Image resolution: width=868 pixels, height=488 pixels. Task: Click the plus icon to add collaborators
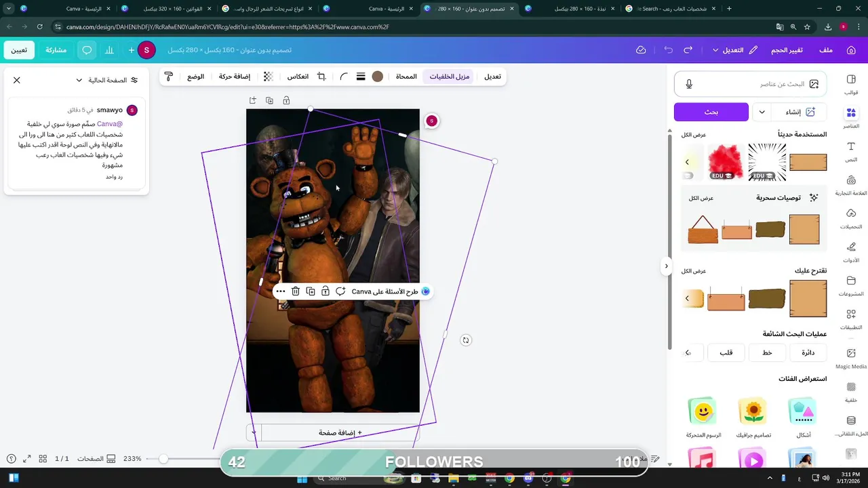(x=132, y=50)
